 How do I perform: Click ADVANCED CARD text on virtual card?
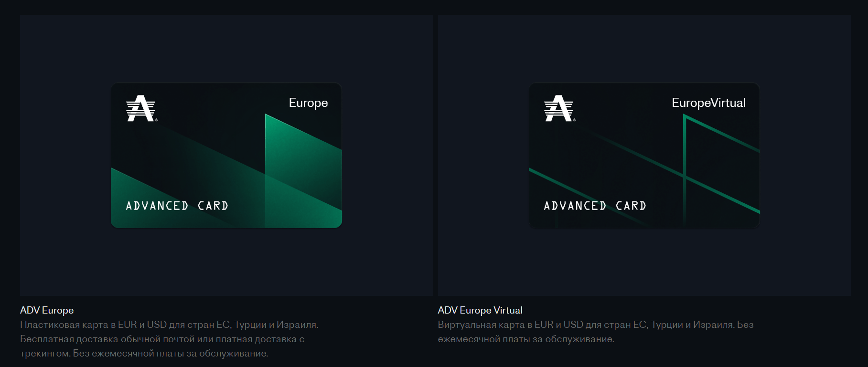(x=595, y=206)
